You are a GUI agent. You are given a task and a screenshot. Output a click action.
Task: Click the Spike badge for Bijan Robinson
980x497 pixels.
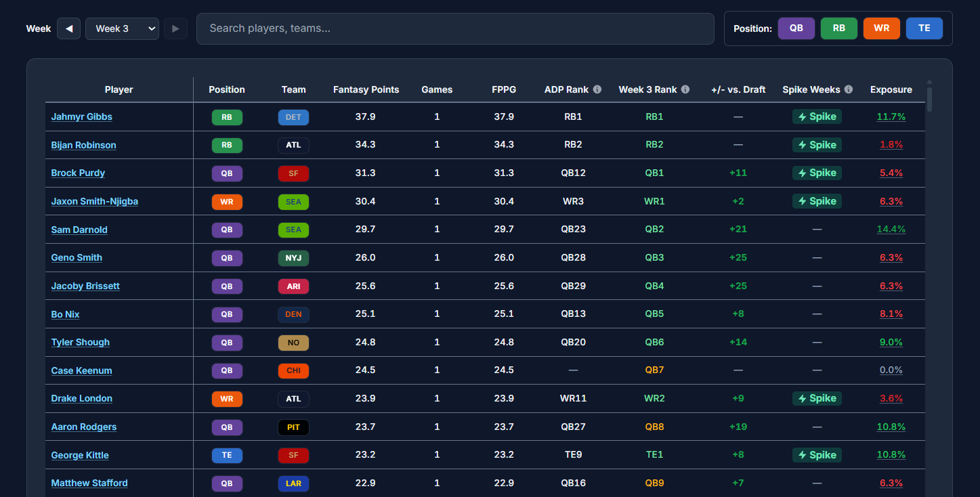tap(817, 145)
